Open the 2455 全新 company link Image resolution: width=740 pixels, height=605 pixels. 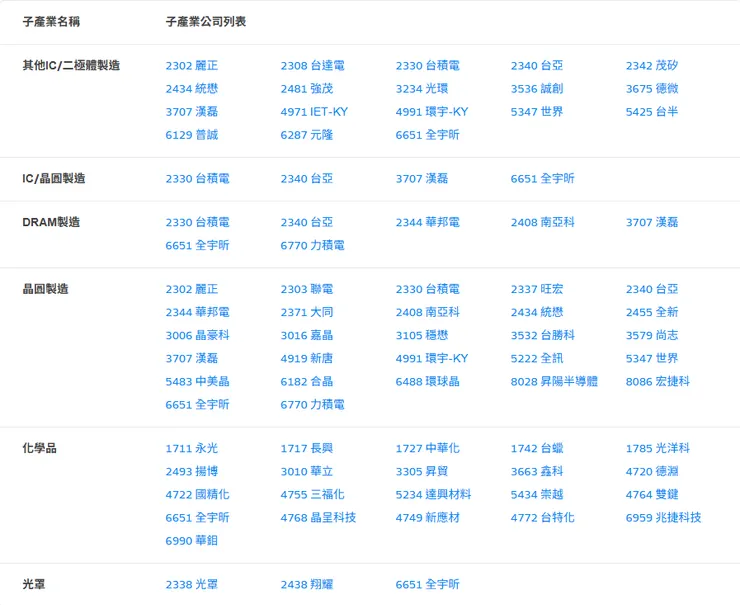[x=652, y=312]
